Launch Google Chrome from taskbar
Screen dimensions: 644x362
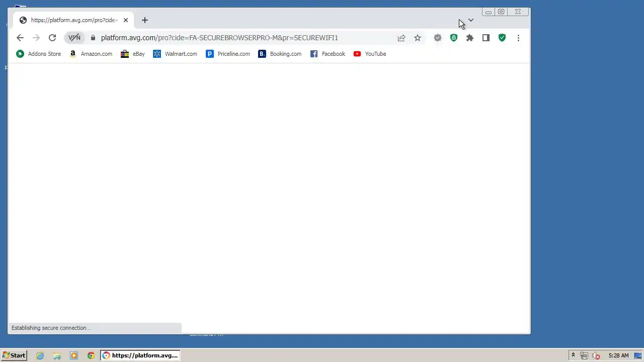click(x=91, y=355)
